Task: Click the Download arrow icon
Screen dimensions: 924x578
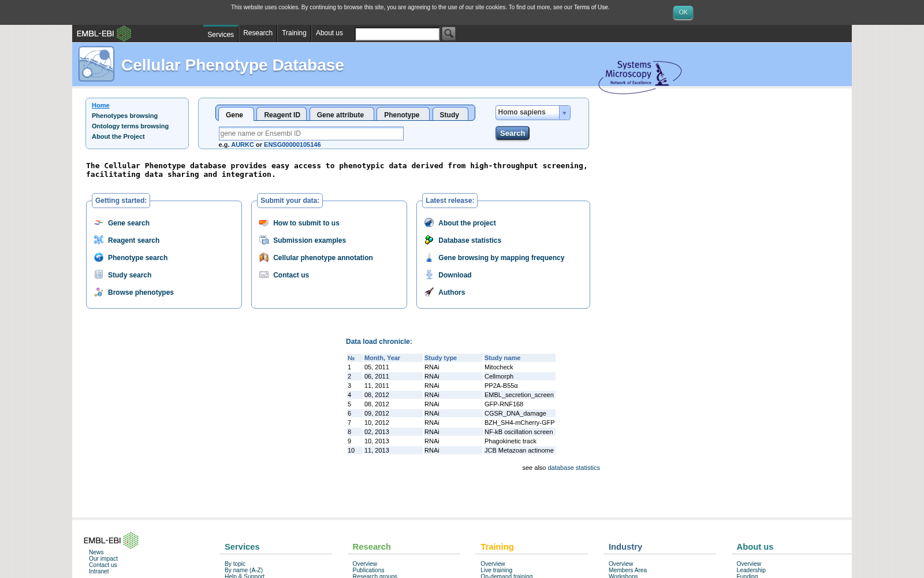Action: tap(429, 275)
